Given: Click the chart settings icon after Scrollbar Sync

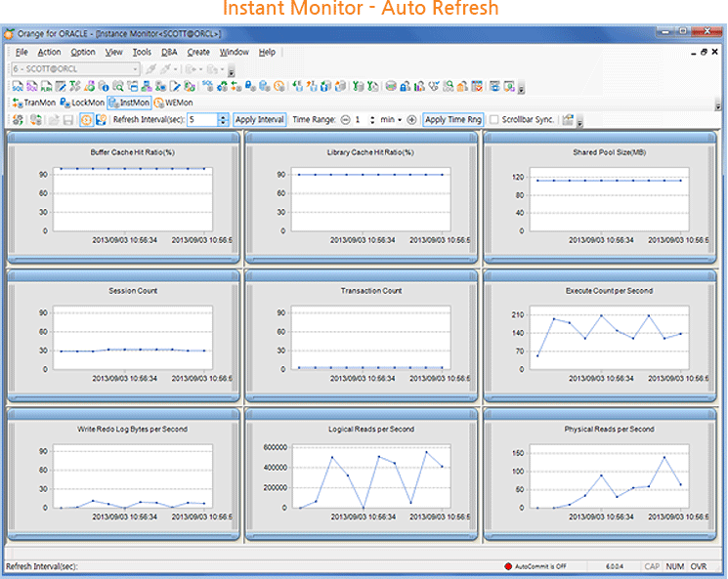Looking at the screenshot, I should [x=568, y=120].
